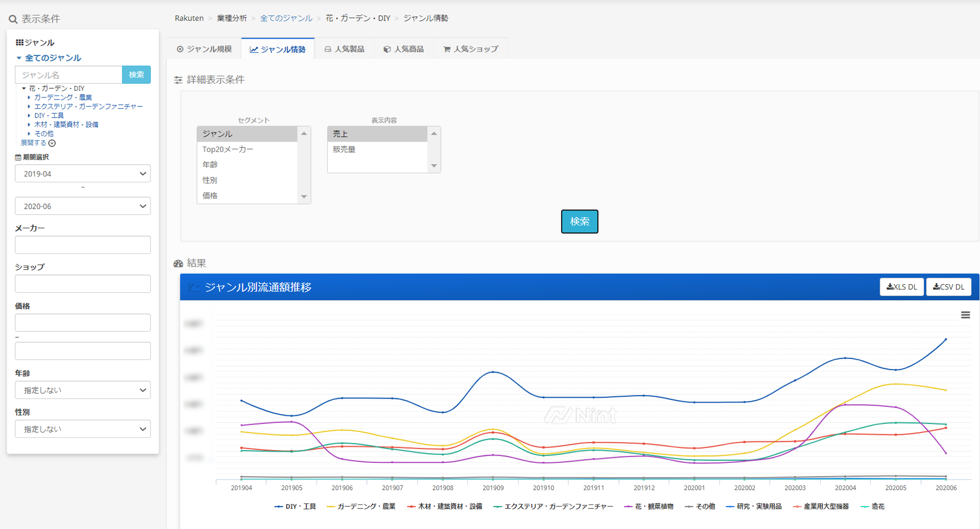Click the メーカー input field
Image resolution: width=980 pixels, height=529 pixels.
[83, 245]
